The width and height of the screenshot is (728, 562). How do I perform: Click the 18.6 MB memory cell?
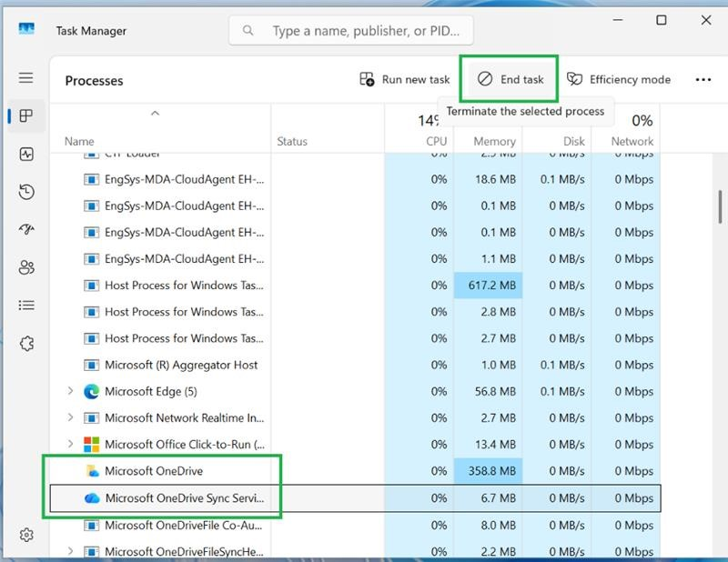(488, 179)
